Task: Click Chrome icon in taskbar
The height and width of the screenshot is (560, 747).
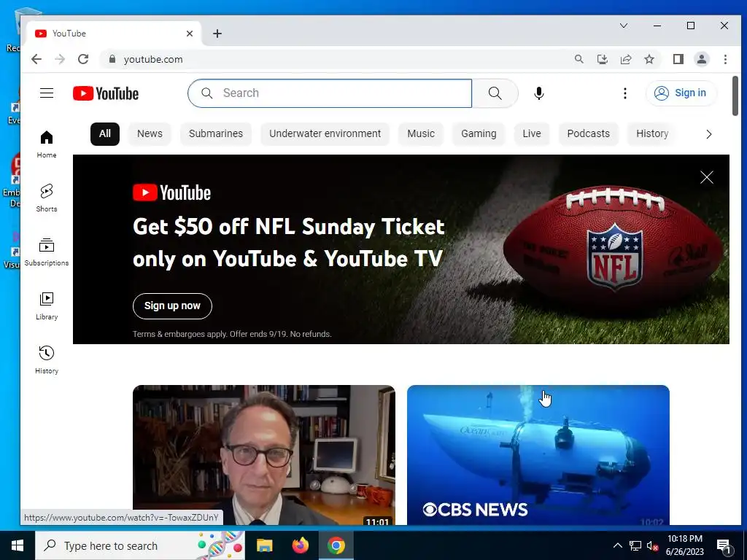Action: pos(336,545)
